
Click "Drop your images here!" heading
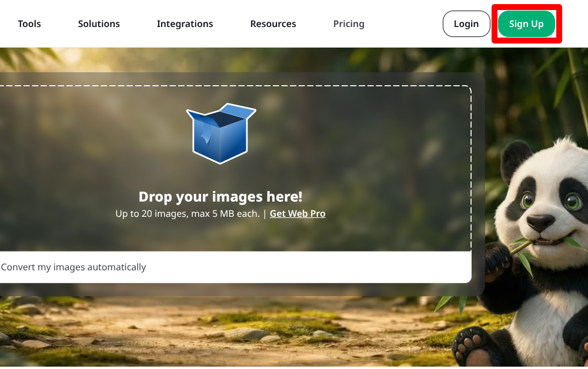[220, 196]
